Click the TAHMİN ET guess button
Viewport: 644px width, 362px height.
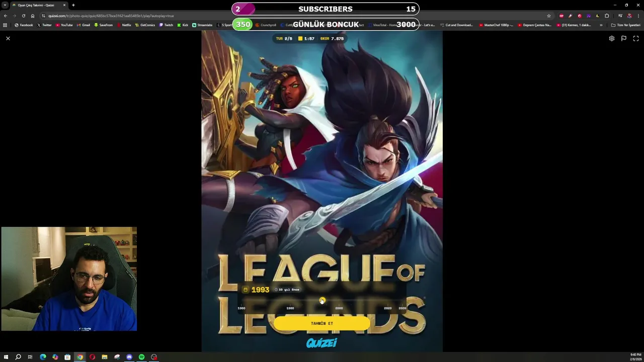(322, 323)
